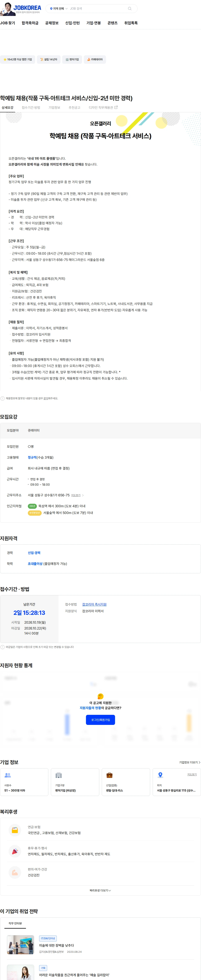Open the 콘텐츠 menu
The image size is (201, 980).
(x=112, y=23)
